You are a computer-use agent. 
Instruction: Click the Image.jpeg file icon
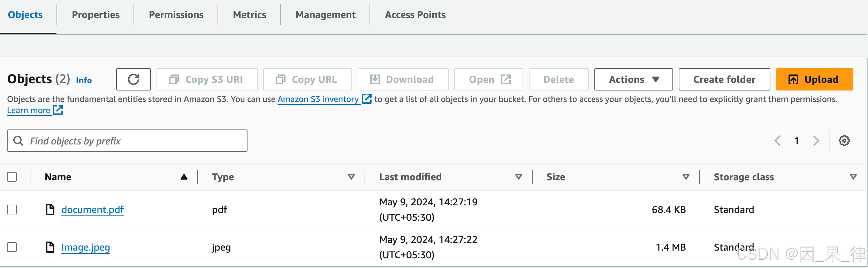click(50, 247)
